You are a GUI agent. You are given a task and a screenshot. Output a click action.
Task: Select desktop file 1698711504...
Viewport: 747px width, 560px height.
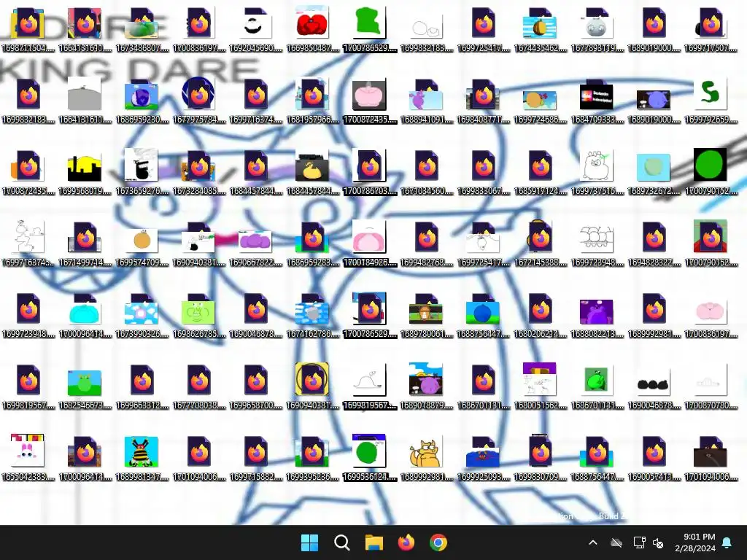point(28,29)
